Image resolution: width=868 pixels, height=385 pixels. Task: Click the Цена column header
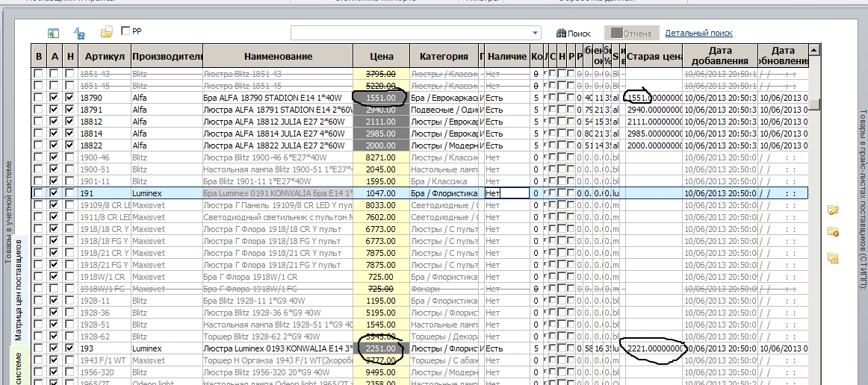click(x=382, y=56)
